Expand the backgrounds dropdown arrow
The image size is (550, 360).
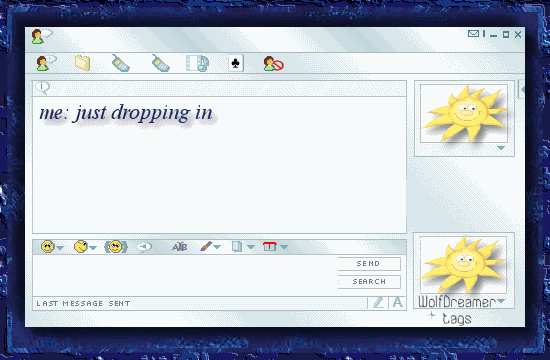point(251,247)
